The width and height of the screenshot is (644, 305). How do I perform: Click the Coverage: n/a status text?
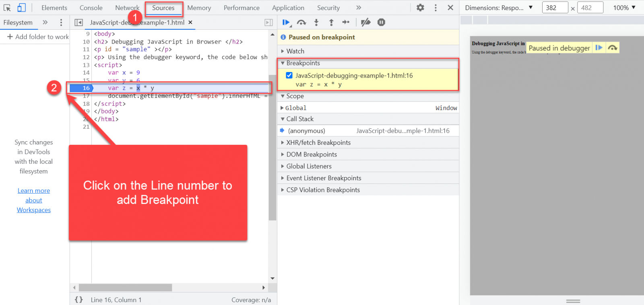tap(251, 300)
